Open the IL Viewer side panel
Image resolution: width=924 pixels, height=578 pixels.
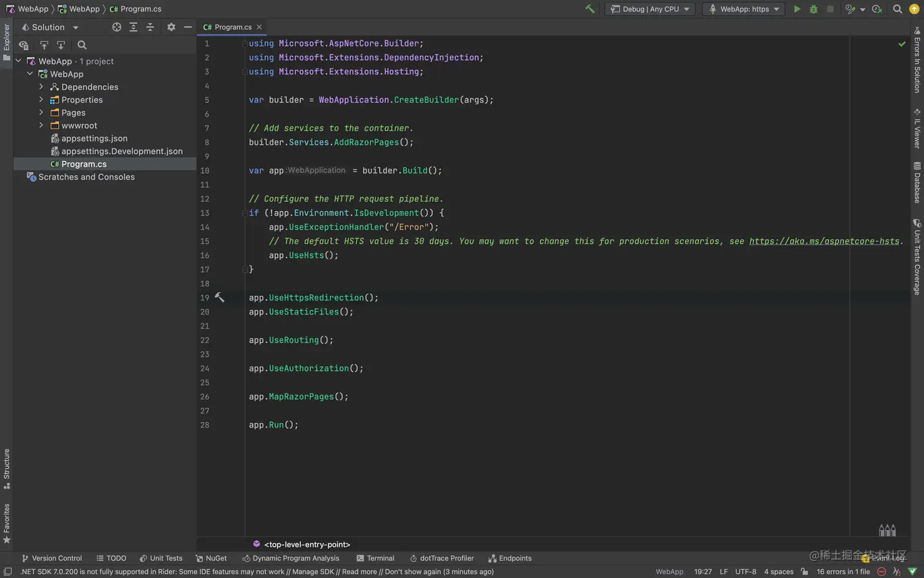tap(917, 128)
